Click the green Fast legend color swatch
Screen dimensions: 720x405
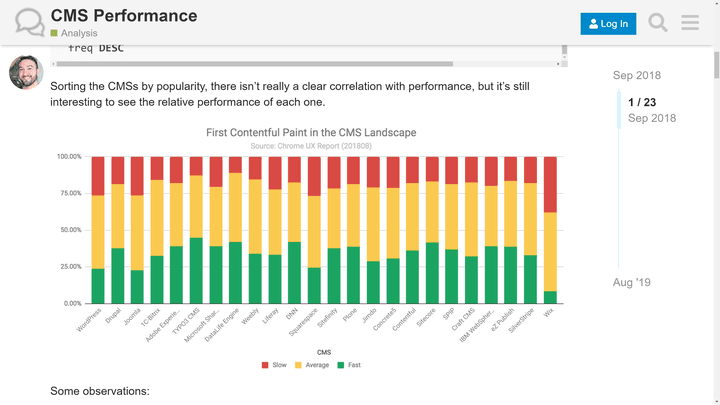pos(341,365)
